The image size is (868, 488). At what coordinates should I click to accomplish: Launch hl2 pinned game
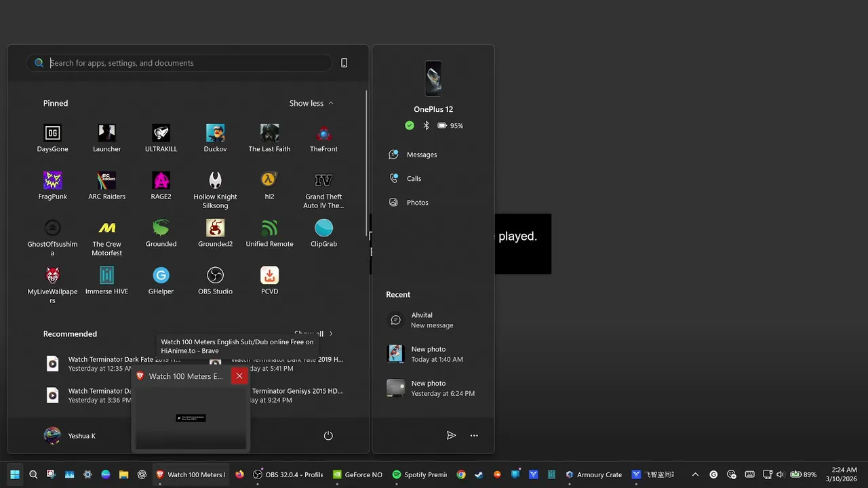pyautogui.click(x=269, y=186)
